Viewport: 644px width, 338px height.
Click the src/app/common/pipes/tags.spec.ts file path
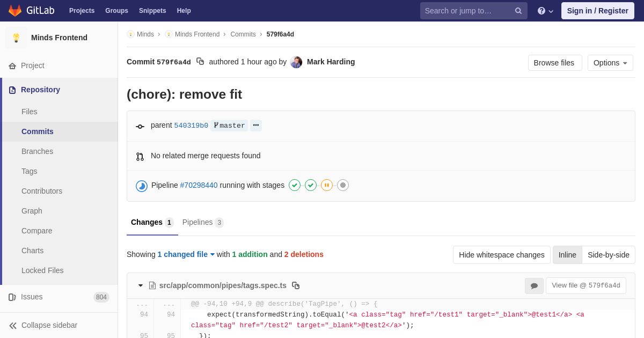pyautogui.click(x=223, y=285)
